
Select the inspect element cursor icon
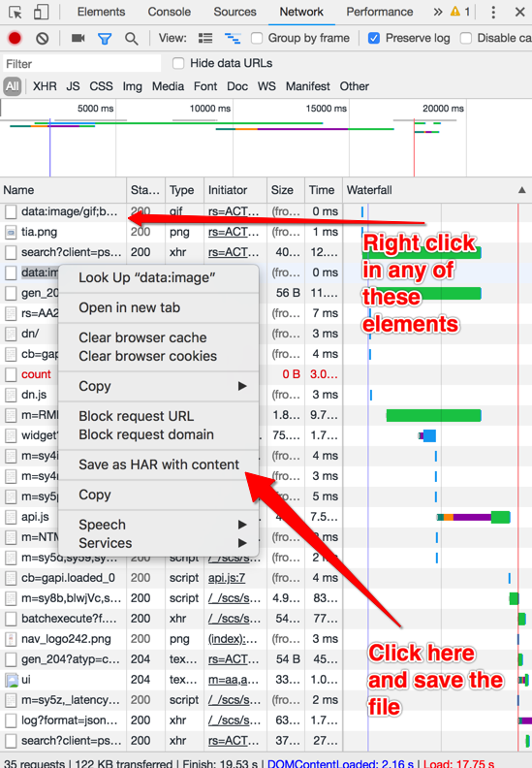click(x=16, y=13)
